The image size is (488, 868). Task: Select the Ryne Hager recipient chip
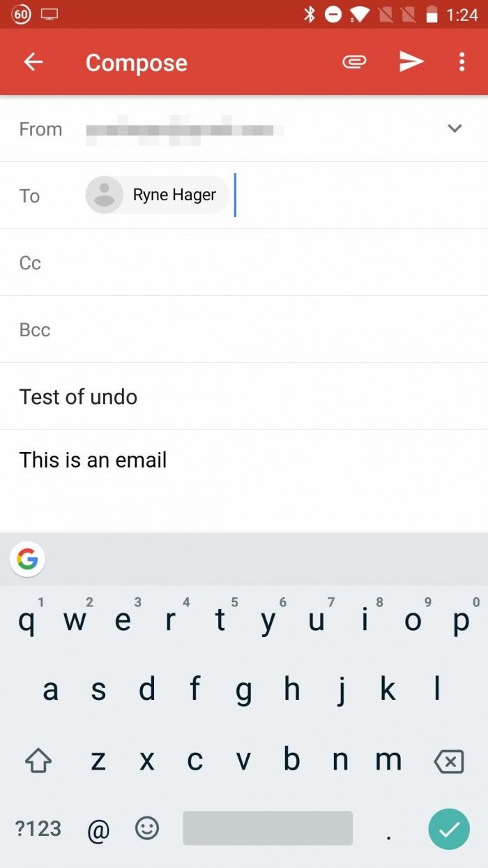click(x=156, y=195)
